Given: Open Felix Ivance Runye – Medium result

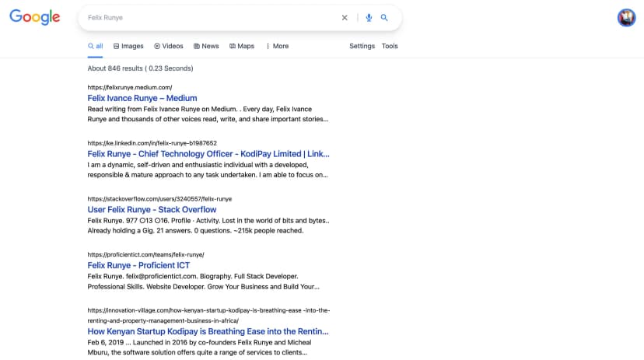Looking at the screenshot, I should (x=142, y=98).
